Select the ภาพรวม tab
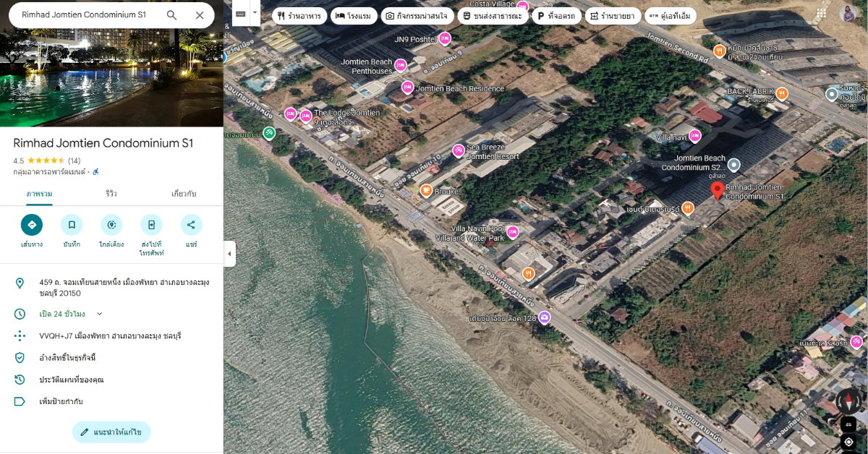Screen dimensions: 868x454 point(39,194)
